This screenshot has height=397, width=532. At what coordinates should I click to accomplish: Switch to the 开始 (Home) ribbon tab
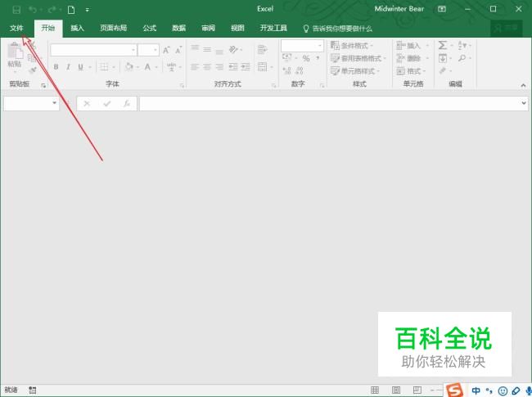(48, 28)
